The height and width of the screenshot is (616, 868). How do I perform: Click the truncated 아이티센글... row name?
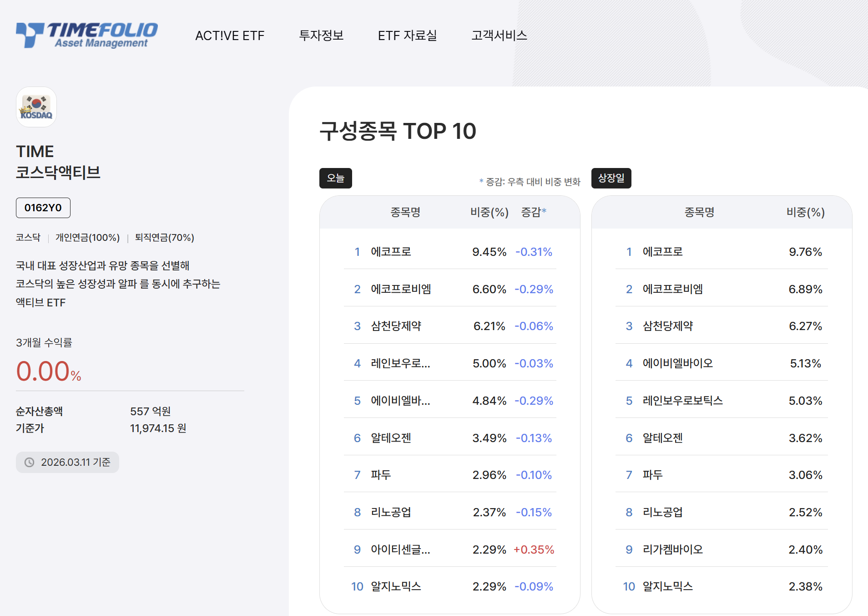pyautogui.click(x=400, y=550)
